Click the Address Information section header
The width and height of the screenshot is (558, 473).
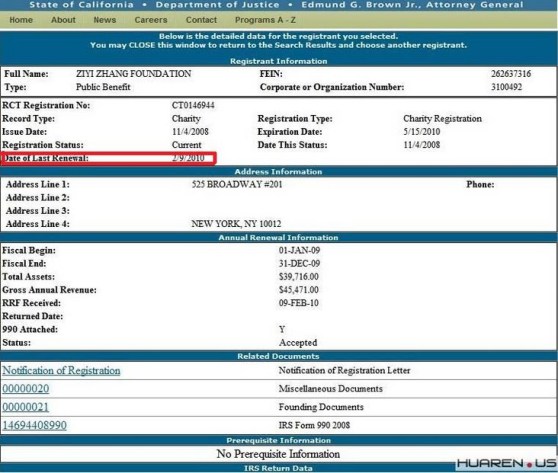click(x=279, y=172)
